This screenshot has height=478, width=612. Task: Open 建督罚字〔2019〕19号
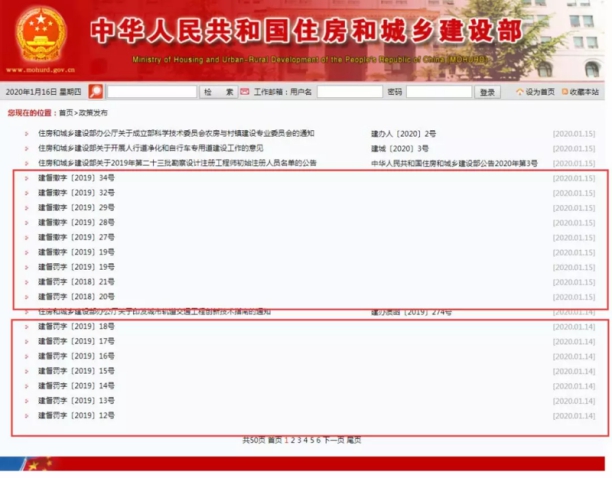76,267
